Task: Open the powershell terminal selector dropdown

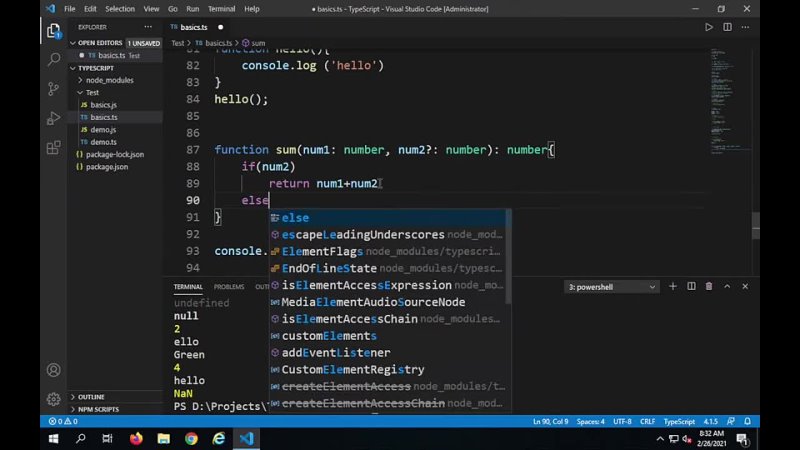Action: [x=611, y=287]
